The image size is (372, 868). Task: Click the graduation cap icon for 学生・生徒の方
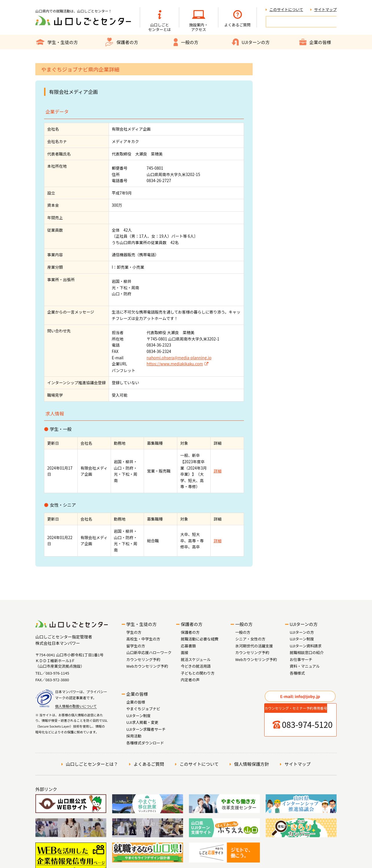[x=40, y=42]
